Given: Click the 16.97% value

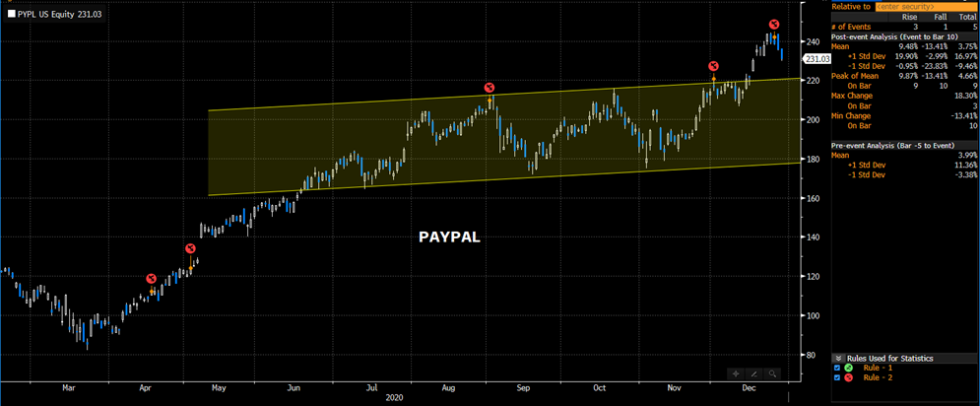Looking at the screenshot, I should pyautogui.click(x=964, y=56).
